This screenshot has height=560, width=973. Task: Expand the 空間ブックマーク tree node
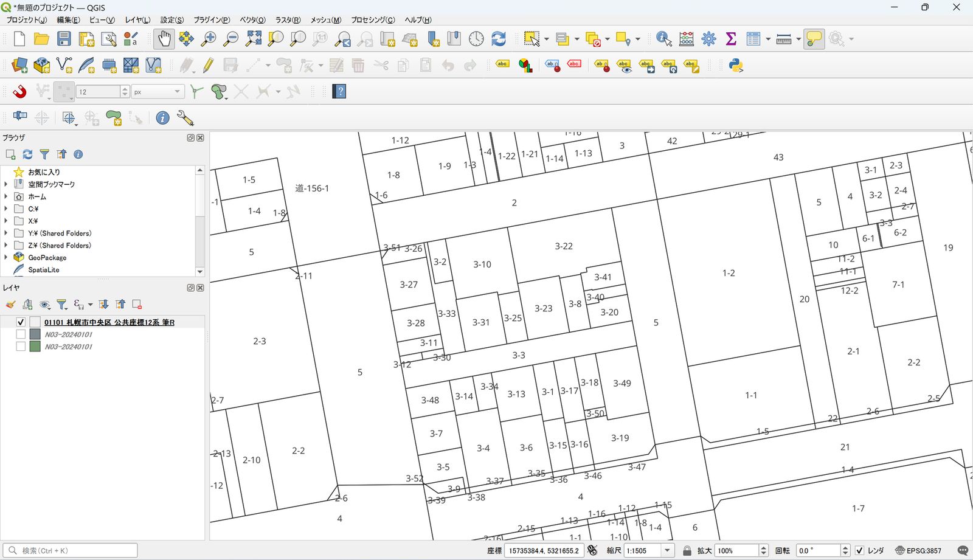click(6, 184)
